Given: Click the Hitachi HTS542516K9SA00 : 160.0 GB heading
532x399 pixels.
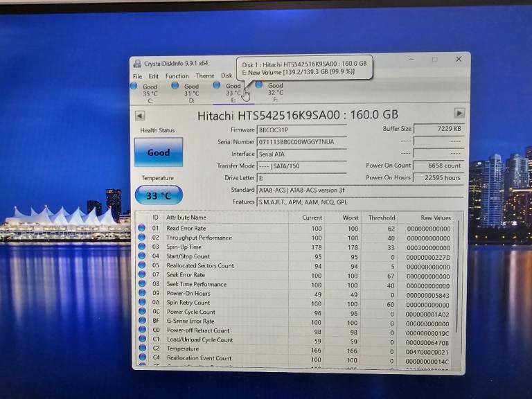Looking at the screenshot, I should pos(298,115).
